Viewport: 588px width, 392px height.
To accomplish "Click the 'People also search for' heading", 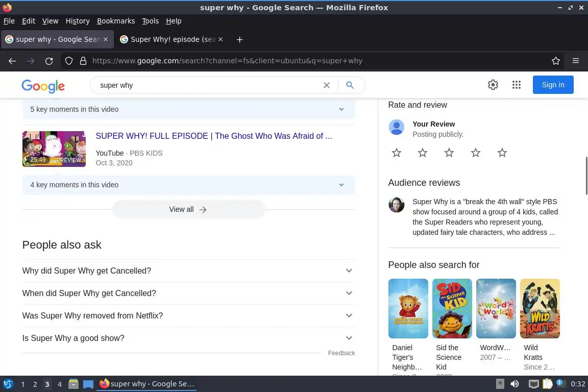I will [433, 265].
